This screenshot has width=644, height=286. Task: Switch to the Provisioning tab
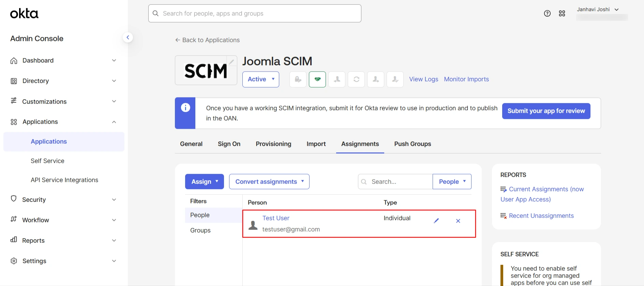pos(273,144)
